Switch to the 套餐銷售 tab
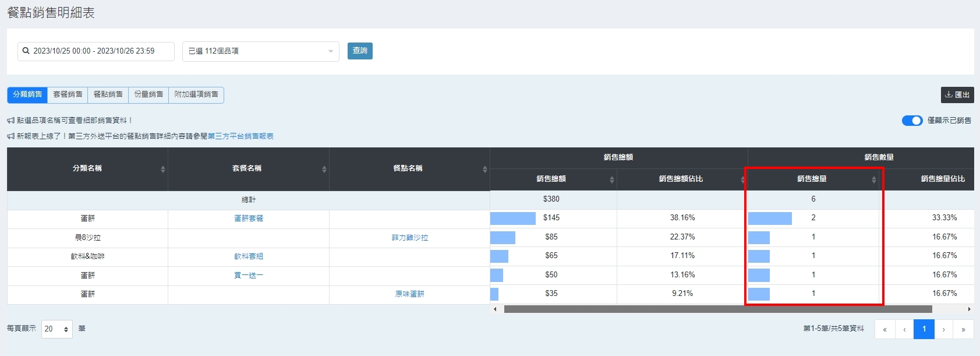Viewport: 980px width, 356px height. coord(68,94)
